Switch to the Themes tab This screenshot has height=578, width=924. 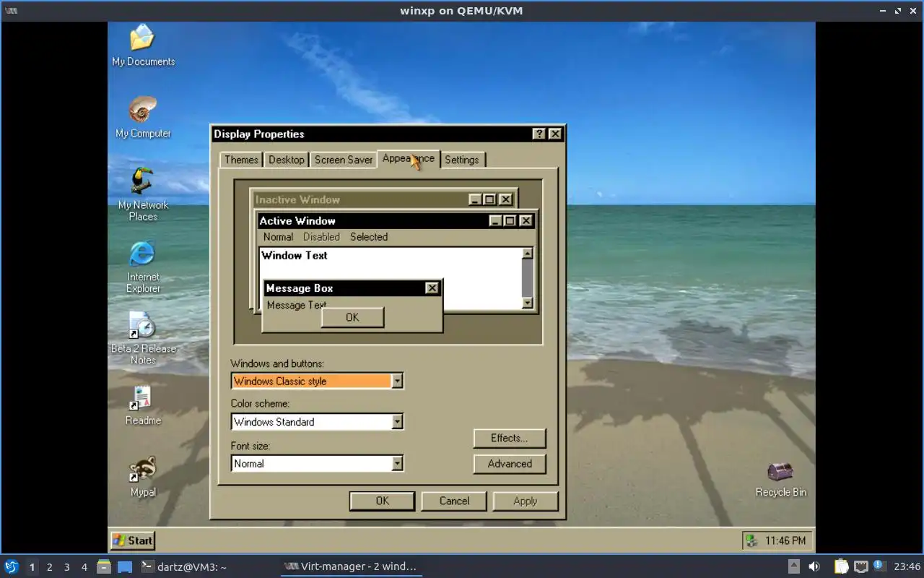point(241,160)
